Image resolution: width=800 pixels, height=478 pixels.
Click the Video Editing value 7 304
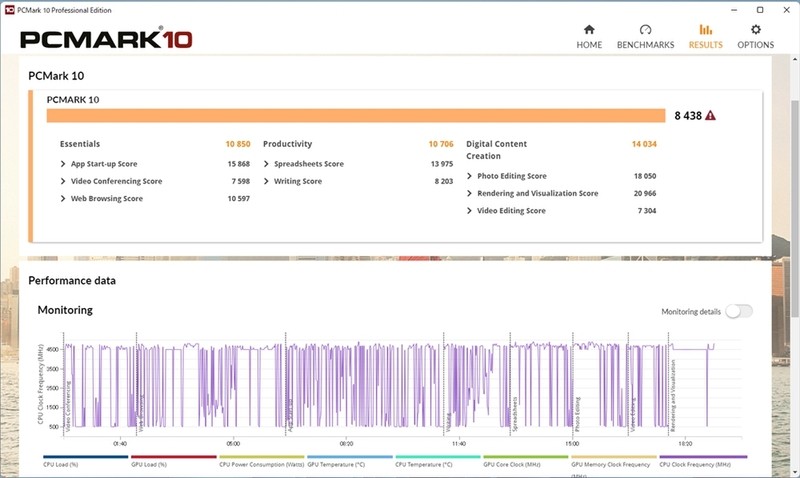click(647, 211)
